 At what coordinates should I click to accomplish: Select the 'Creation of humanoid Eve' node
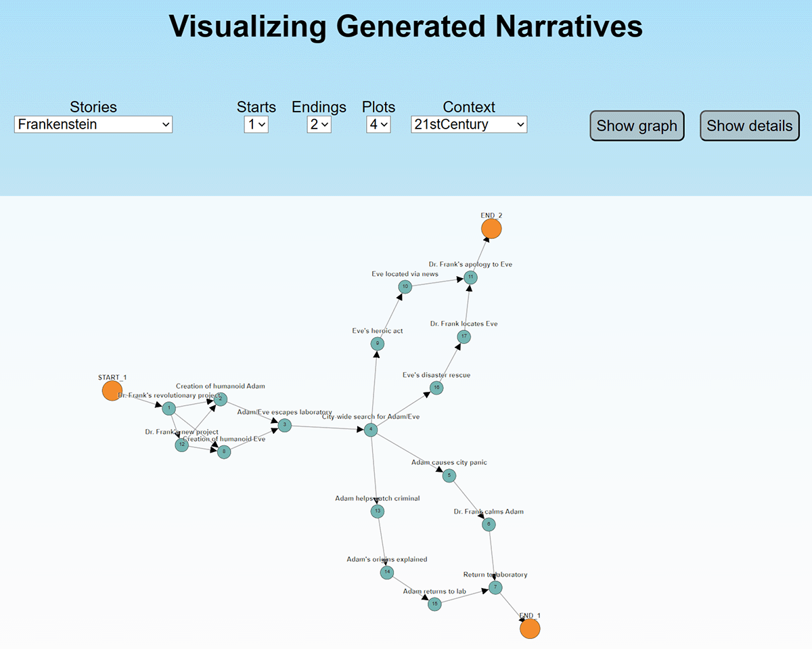(224, 451)
